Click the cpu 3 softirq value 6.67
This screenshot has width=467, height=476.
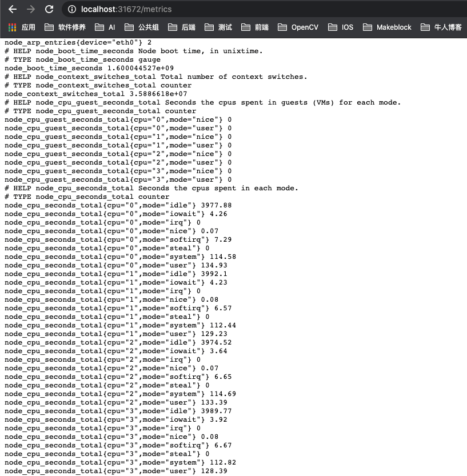pos(223,445)
